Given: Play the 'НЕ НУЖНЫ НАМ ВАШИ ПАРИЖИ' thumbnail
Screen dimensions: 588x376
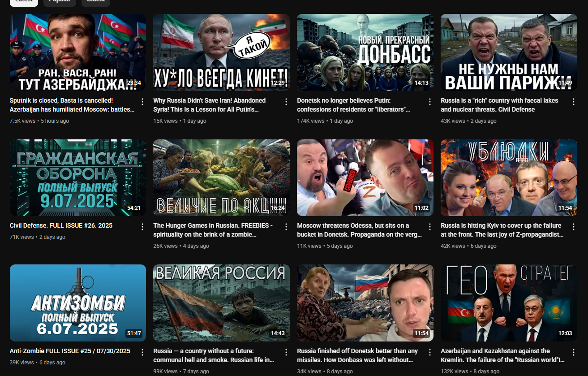Looking at the screenshot, I should click(509, 52).
